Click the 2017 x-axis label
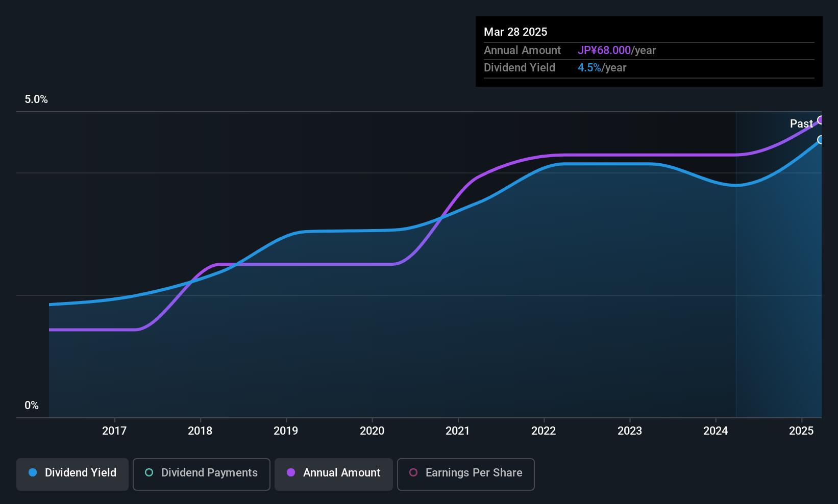This screenshot has height=504, width=838. pos(114,431)
